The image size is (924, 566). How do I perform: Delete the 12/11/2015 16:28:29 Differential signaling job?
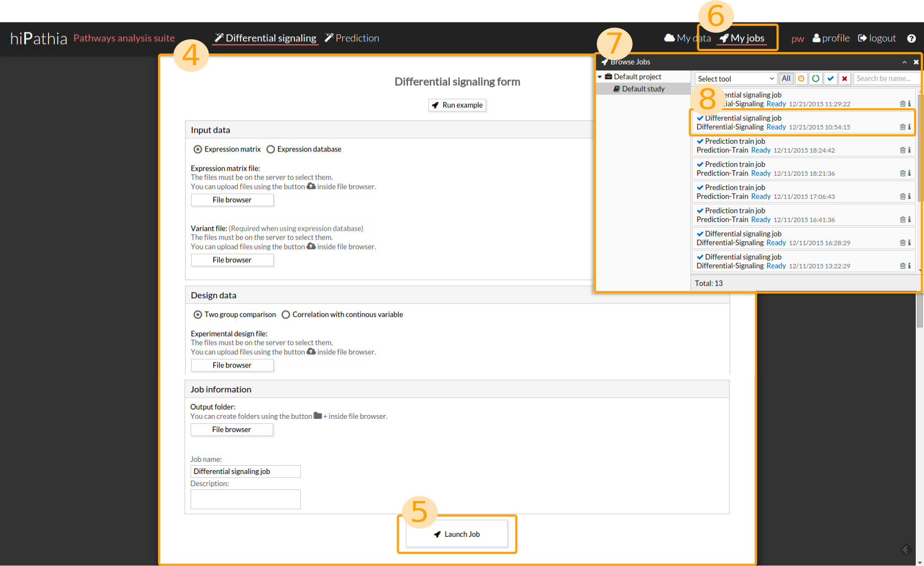(x=903, y=243)
